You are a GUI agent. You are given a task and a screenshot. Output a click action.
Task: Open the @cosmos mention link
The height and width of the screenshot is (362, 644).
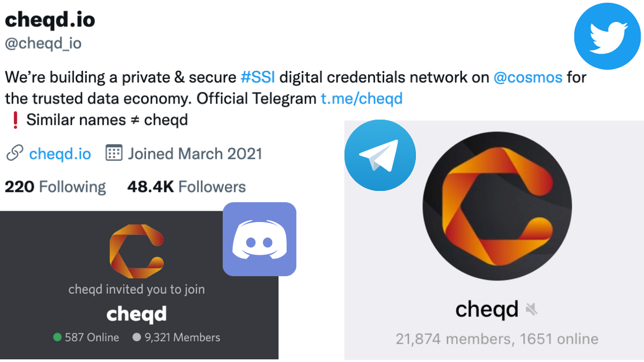click(528, 77)
